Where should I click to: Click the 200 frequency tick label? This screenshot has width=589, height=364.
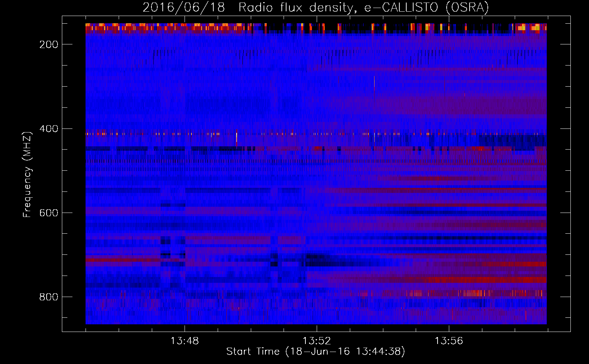pos(49,44)
